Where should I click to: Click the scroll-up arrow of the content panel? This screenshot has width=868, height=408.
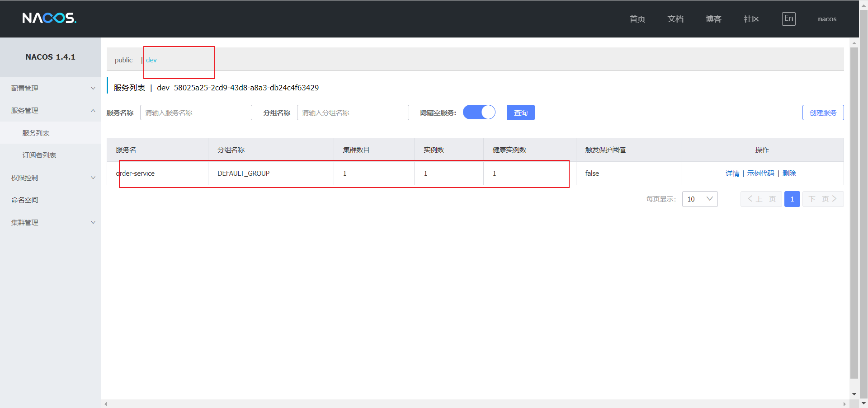(854, 43)
